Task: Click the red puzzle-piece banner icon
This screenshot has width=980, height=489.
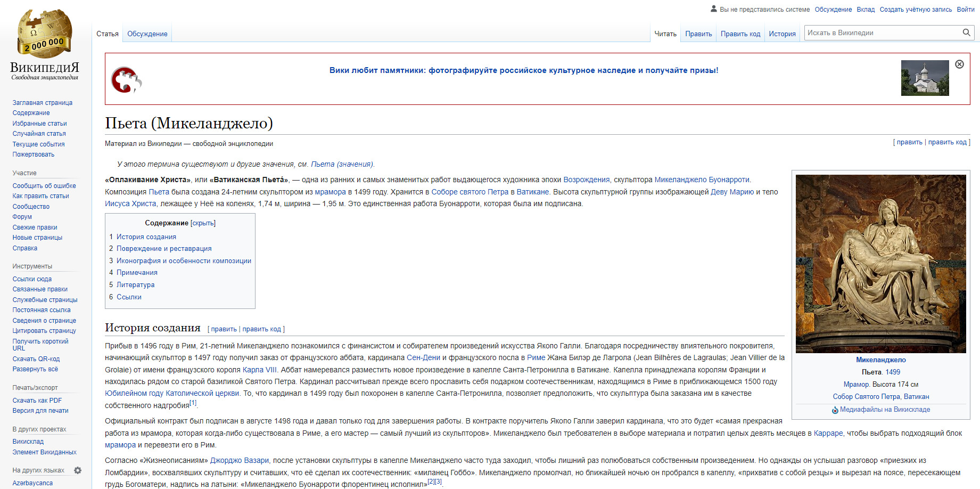Action: coord(126,80)
